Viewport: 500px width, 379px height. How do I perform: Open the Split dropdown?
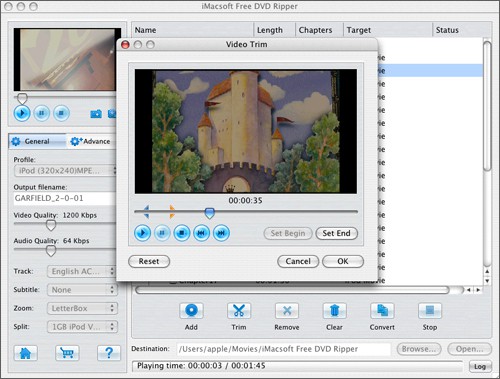(x=82, y=327)
